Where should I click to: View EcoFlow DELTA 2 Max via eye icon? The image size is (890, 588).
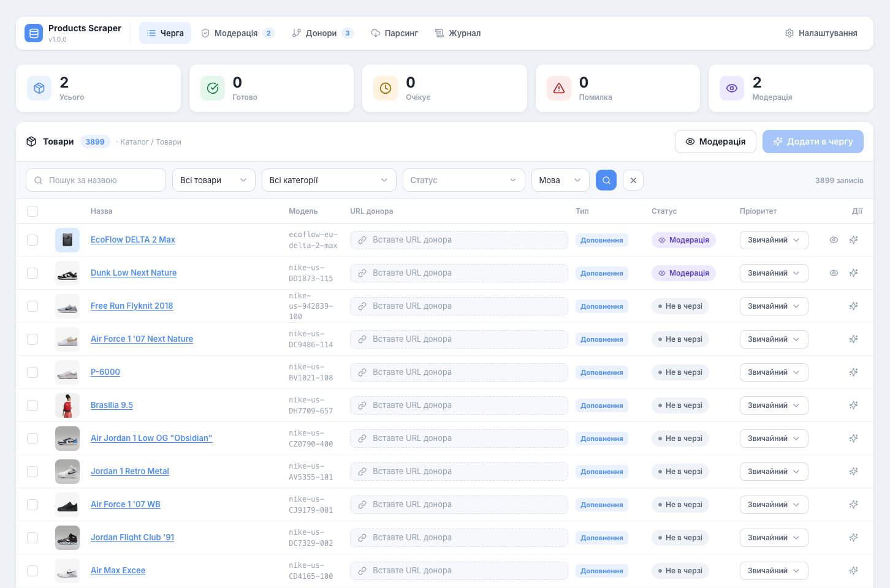click(x=834, y=240)
